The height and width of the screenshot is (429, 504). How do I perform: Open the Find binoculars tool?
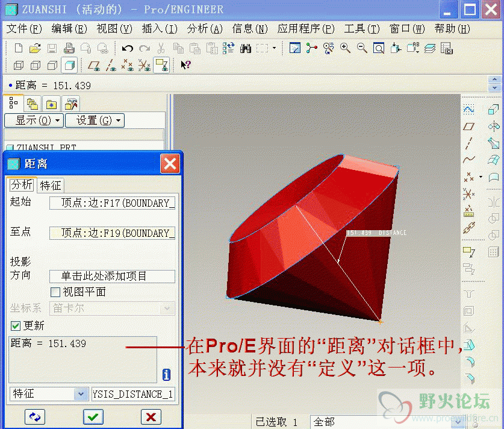point(245,48)
